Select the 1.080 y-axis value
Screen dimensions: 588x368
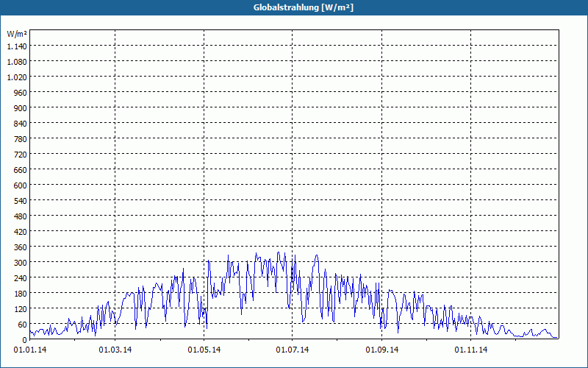(17, 62)
